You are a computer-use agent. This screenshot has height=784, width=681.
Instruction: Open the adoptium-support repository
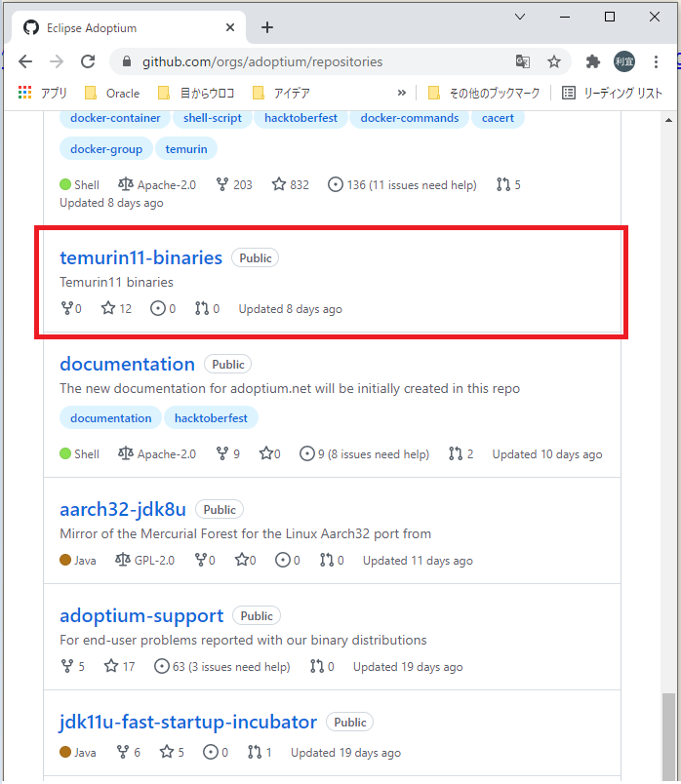[141, 615]
